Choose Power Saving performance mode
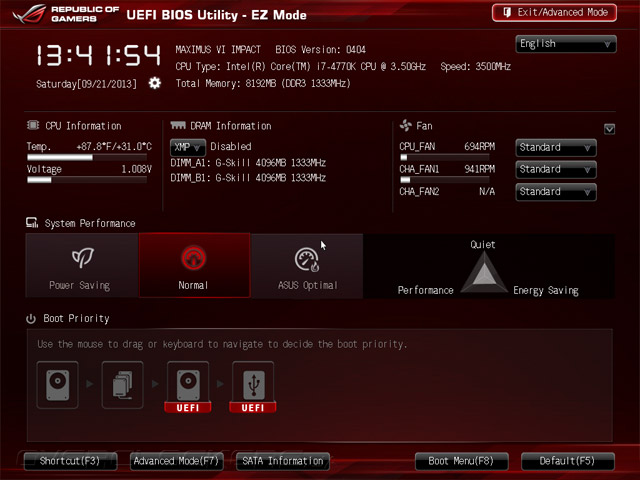This screenshot has width=640, height=480. pos(82,265)
